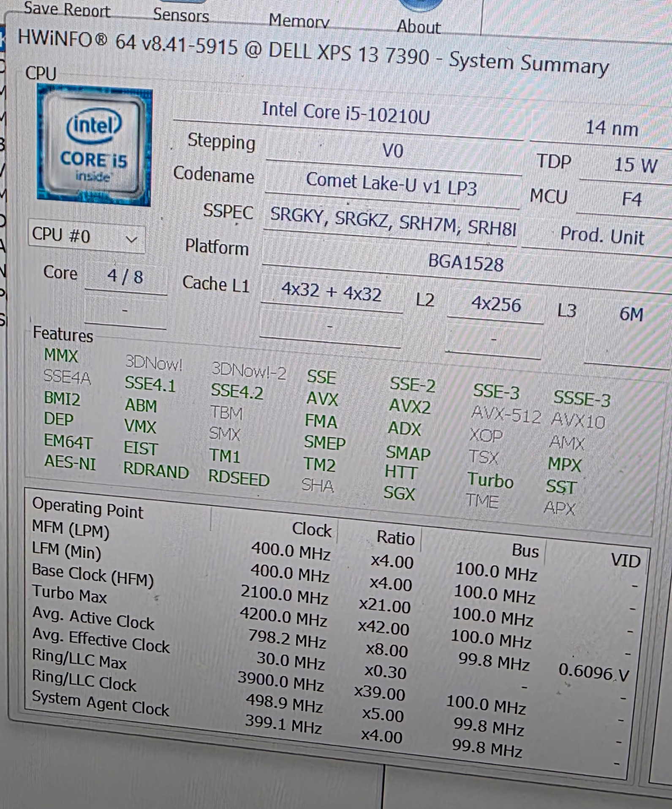The image size is (672, 809).
Task: Click the 4 / 8 core count value
Action: tap(125, 276)
